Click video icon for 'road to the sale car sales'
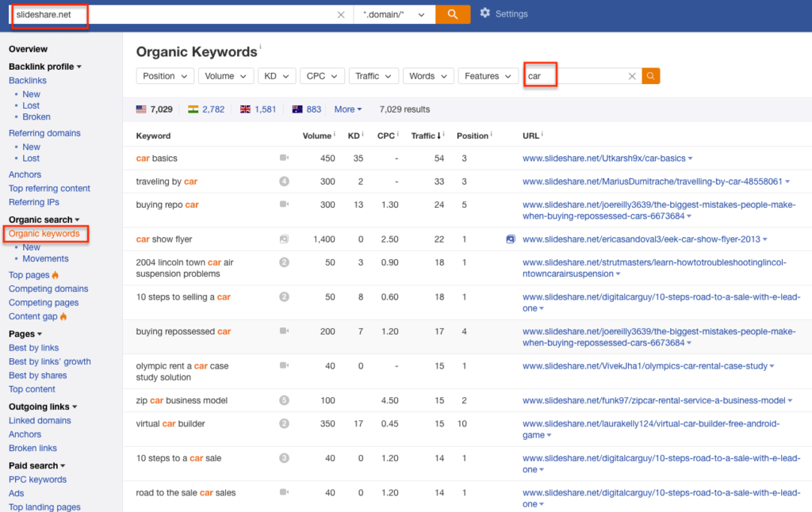The width and height of the screenshot is (812, 512). pyautogui.click(x=285, y=492)
